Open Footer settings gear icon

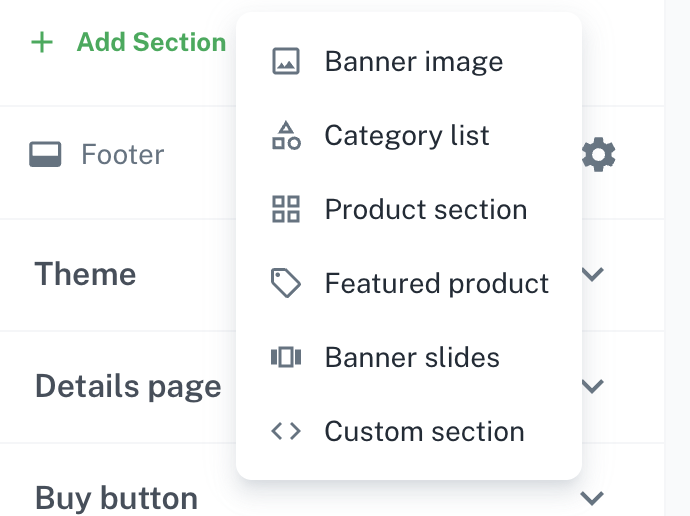point(598,155)
